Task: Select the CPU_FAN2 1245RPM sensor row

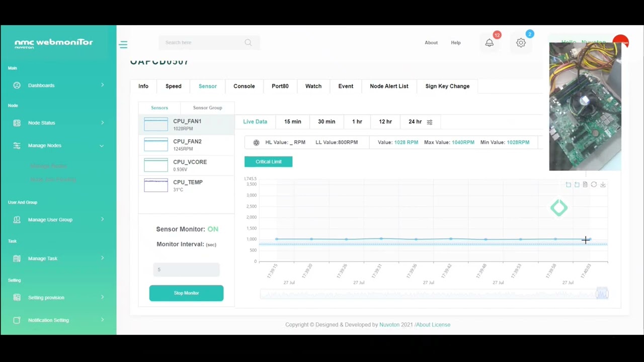Action: [187, 145]
